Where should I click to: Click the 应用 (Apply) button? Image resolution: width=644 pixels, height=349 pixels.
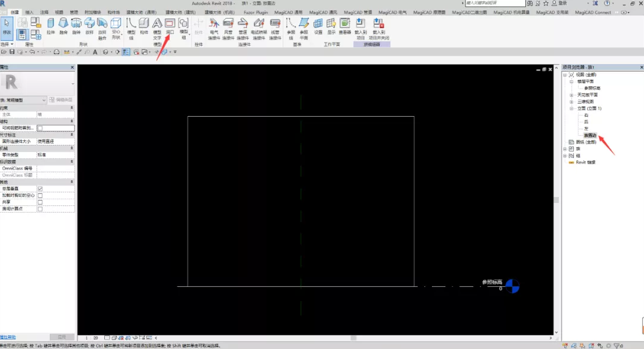62,337
